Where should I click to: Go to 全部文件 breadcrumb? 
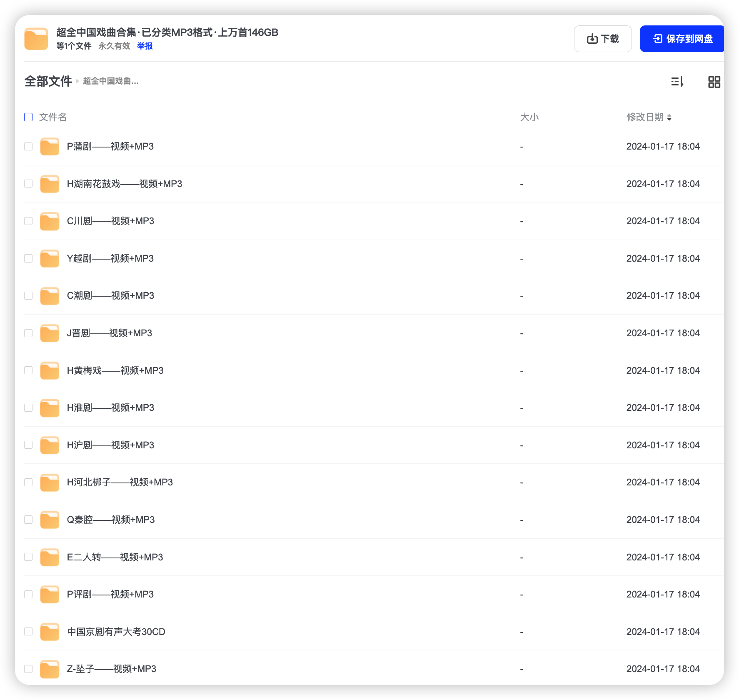pyautogui.click(x=48, y=81)
